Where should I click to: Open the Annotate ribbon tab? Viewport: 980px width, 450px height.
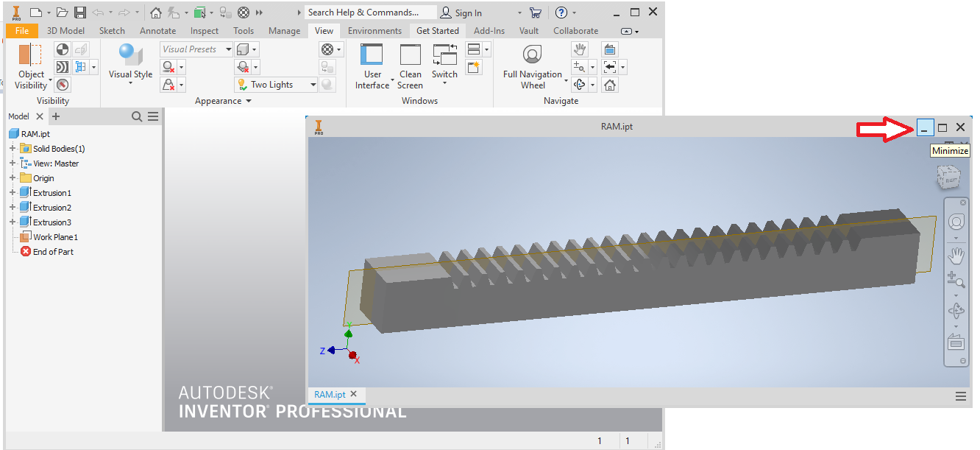point(158,31)
